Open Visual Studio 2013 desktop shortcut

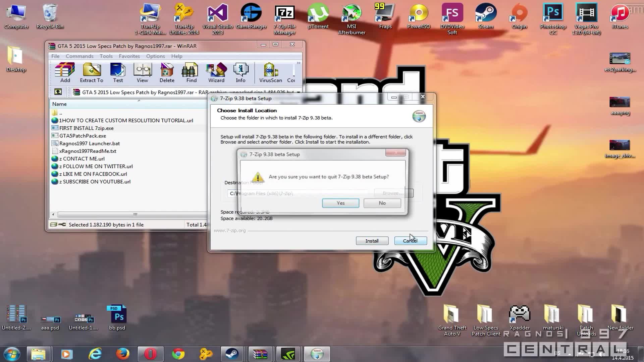click(217, 19)
